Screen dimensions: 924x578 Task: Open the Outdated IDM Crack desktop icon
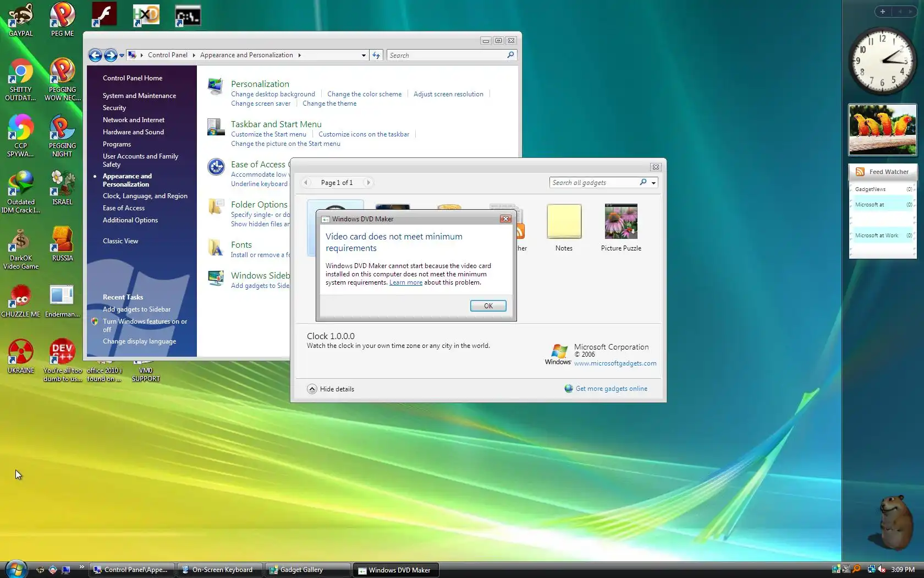pyautogui.click(x=21, y=193)
